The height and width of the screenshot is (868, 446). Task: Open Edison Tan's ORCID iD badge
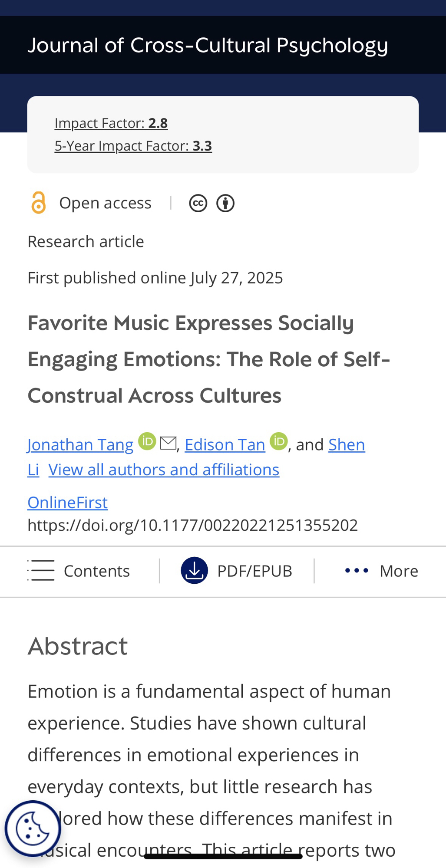coord(278,441)
